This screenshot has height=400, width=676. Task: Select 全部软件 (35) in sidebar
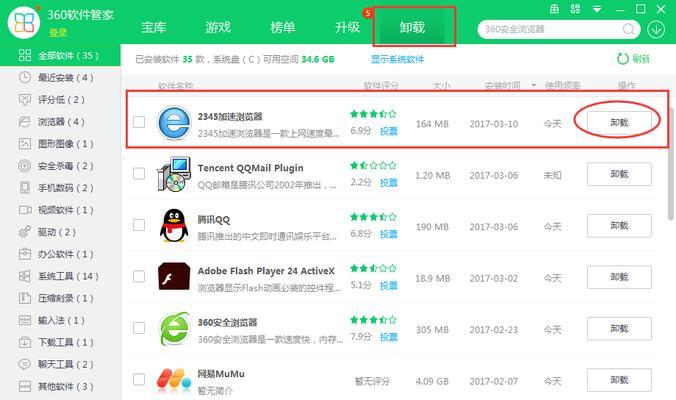click(x=60, y=55)
